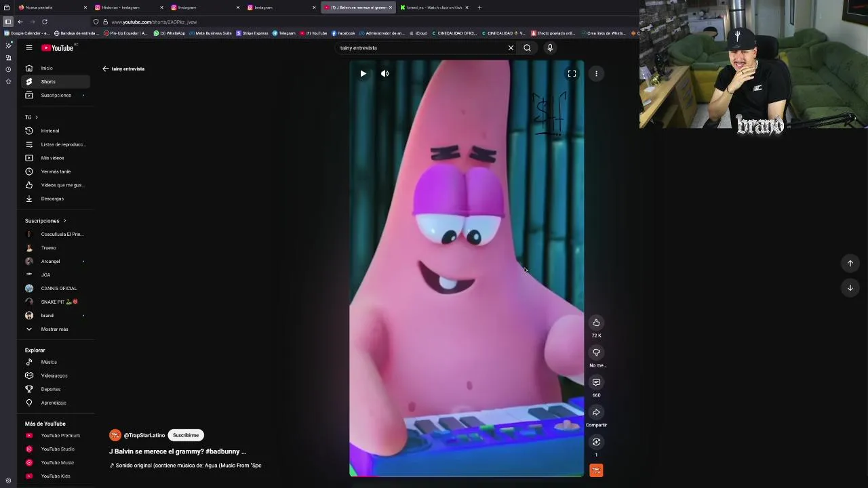The image size is (868, 488).
Task: Enter fullscreen on the Short
Action: point(572,73)
